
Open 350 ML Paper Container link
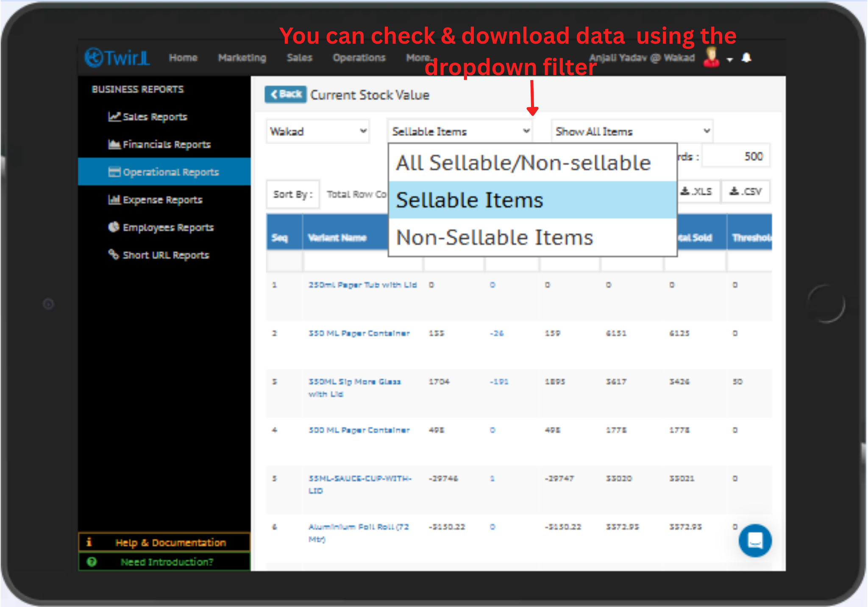point(359,333)
